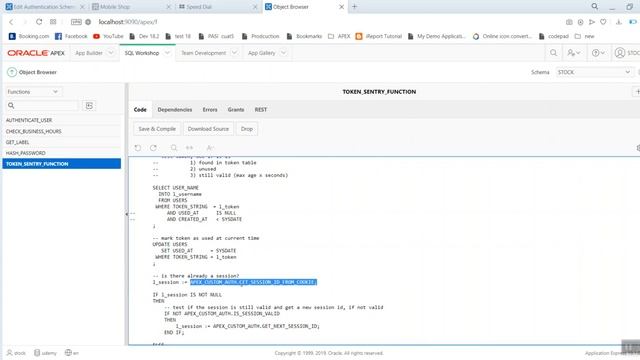Image resolution: width=640 pixels, height=360 pixels.
Task: Switch to the Speed Dial browser tab
Action: [x=217, y=7]
